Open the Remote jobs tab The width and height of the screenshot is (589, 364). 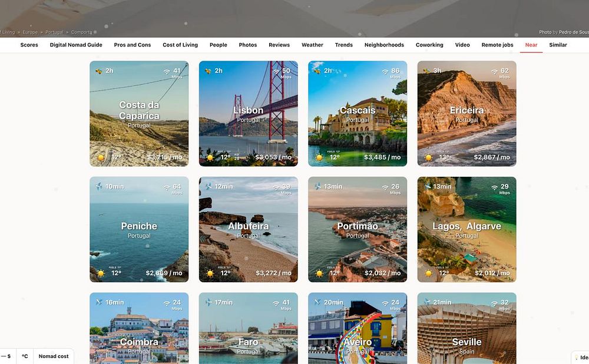497,45
